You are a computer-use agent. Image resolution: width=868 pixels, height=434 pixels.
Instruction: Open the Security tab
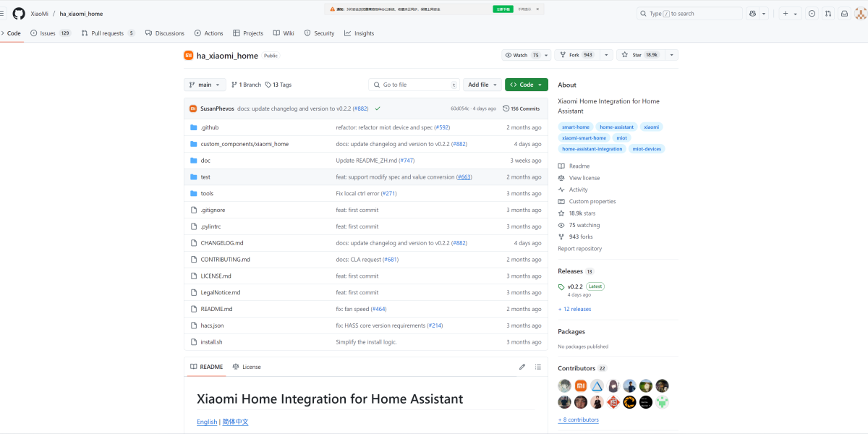pyautogui.click(x=319, y=33)
